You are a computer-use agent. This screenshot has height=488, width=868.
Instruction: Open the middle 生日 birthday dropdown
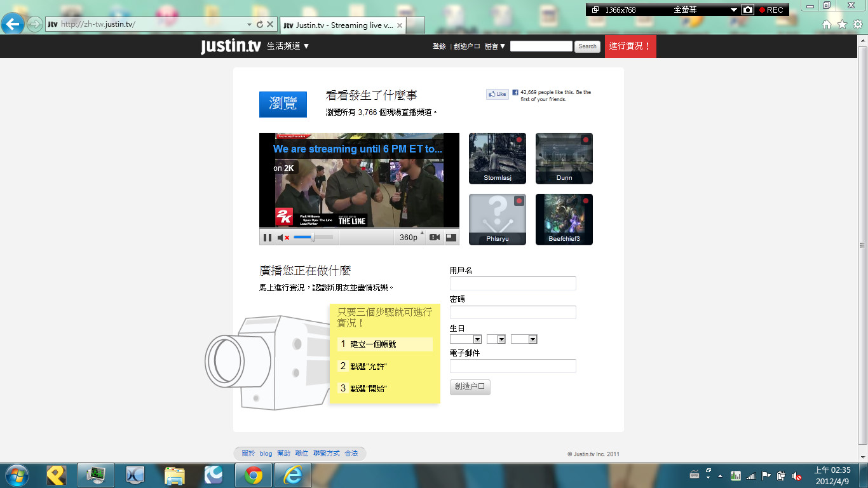(496, 339)
